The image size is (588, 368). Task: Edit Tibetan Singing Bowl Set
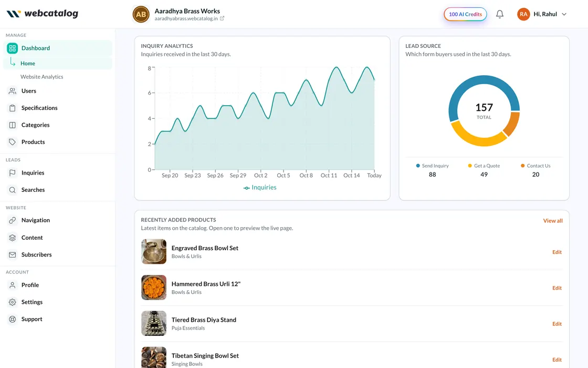[557, 360]
